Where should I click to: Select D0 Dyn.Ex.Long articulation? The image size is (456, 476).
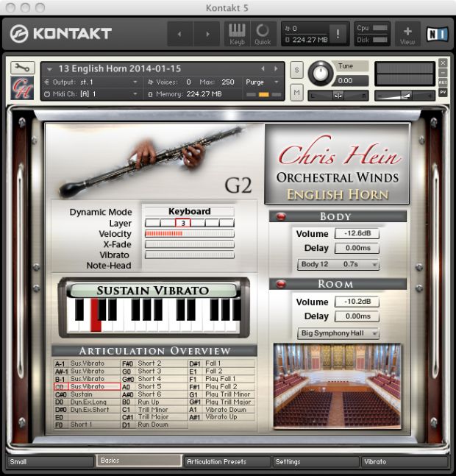tap(87, 402)
